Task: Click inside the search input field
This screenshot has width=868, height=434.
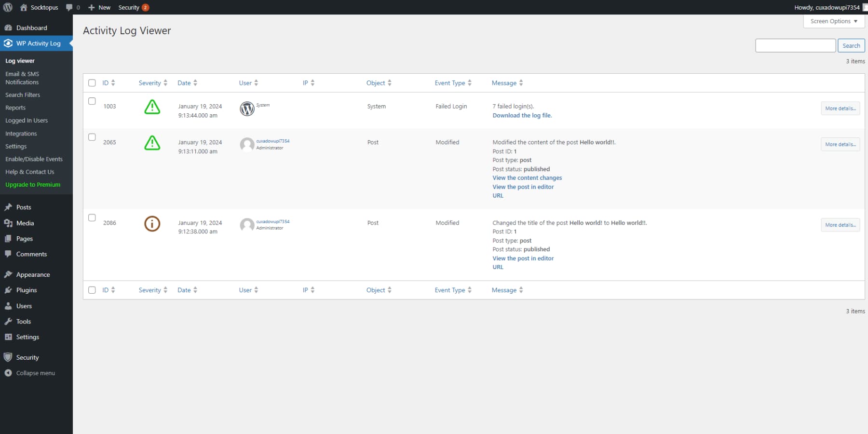Action: (795, 45)
